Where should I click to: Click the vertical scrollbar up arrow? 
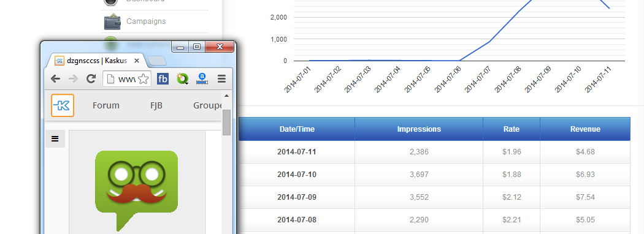click(226, 96)
